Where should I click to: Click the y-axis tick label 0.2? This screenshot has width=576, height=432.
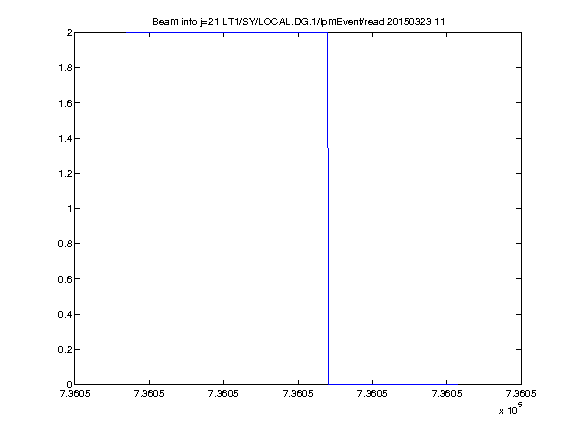[x=65, y=349]
